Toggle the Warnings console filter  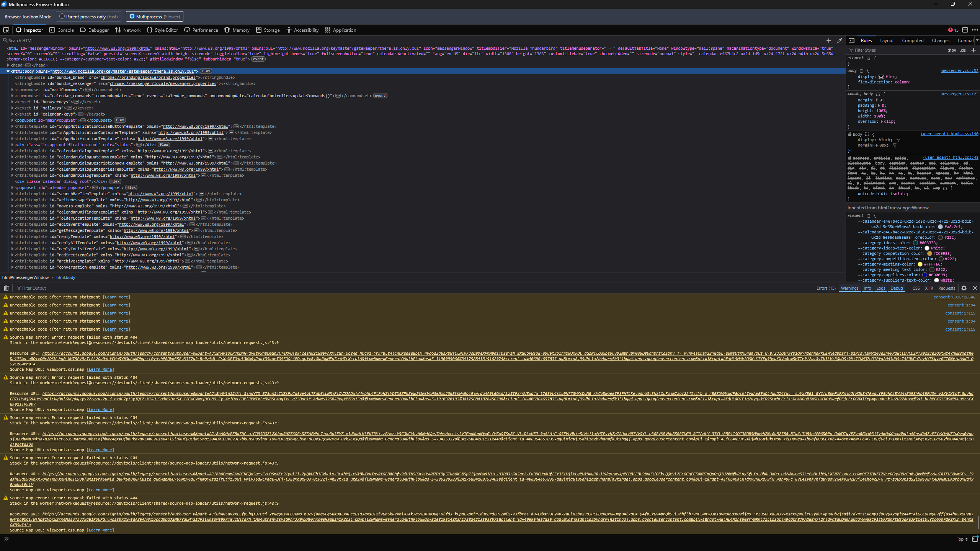tap(849, 288)
